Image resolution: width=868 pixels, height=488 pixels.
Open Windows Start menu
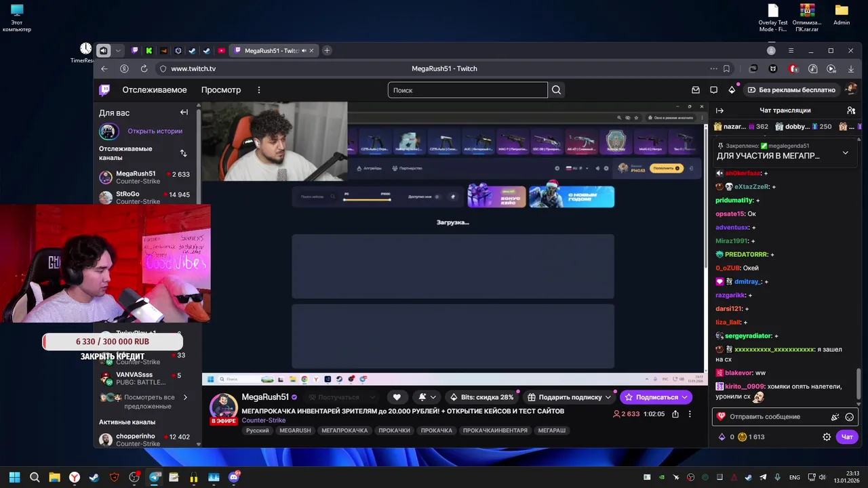[14, 477]
